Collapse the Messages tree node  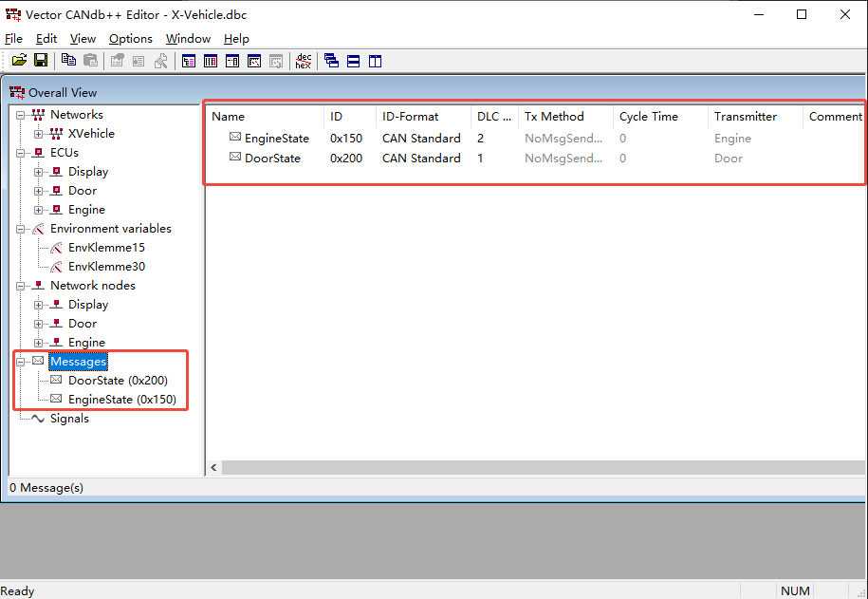coord(21,362)
